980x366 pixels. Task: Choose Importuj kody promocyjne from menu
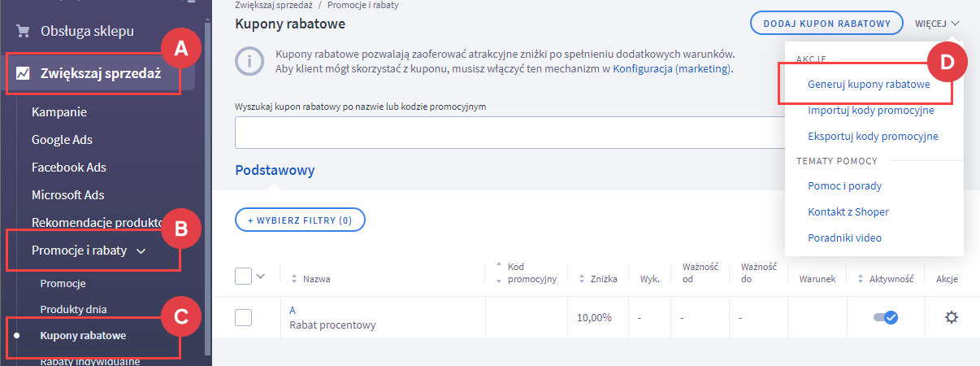point(871,110)
